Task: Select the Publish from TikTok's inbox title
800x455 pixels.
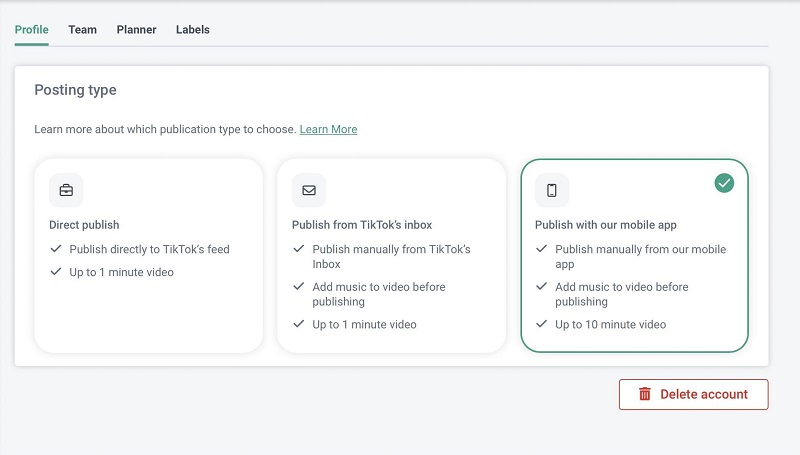Action: (x=362, y=225)
